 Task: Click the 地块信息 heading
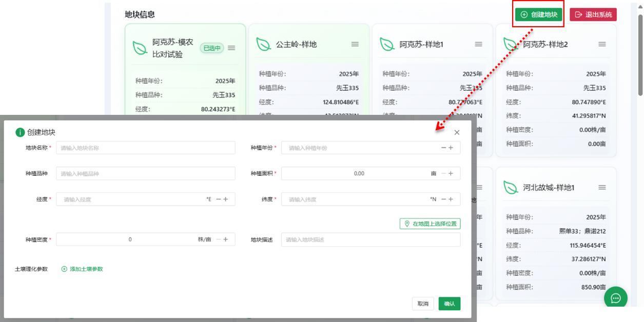click(x=140, y=14)
